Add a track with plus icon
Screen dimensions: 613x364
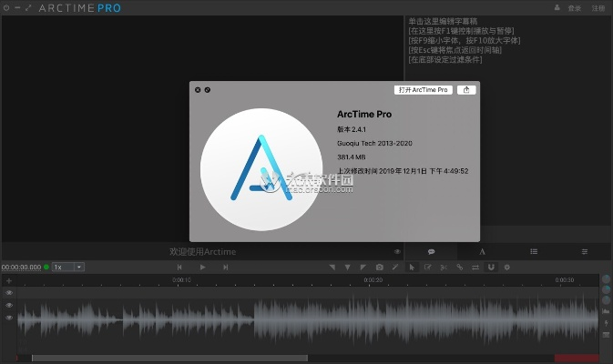(9, 281)
